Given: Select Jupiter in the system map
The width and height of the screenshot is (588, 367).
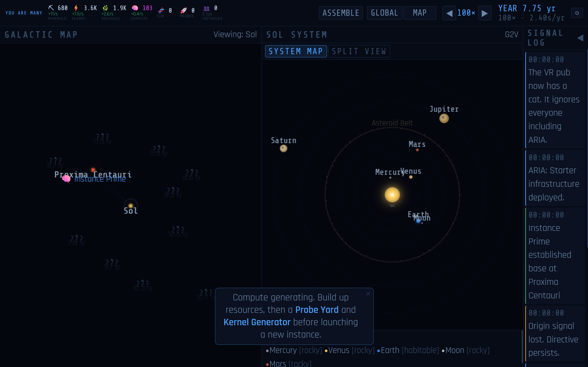Looking at the screenshot, I should click(x=444, y=118).
